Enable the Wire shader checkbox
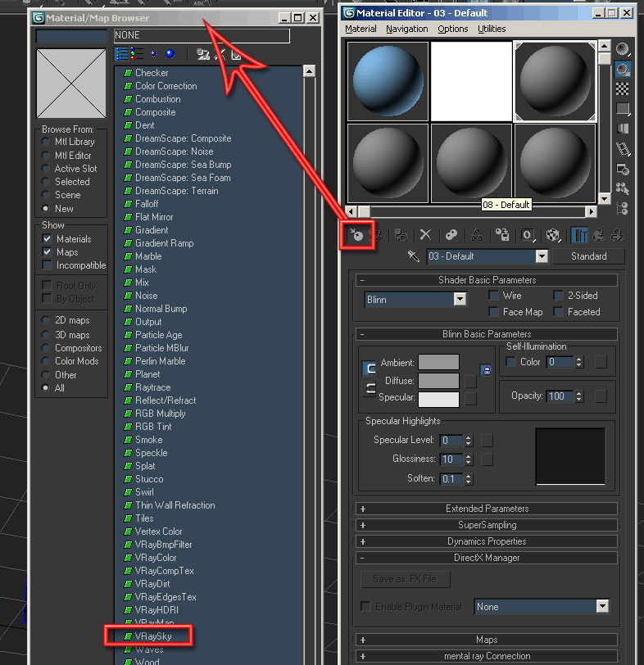This screenshot has width=644, height=665. pyautogui.click(x=493, y=295)
